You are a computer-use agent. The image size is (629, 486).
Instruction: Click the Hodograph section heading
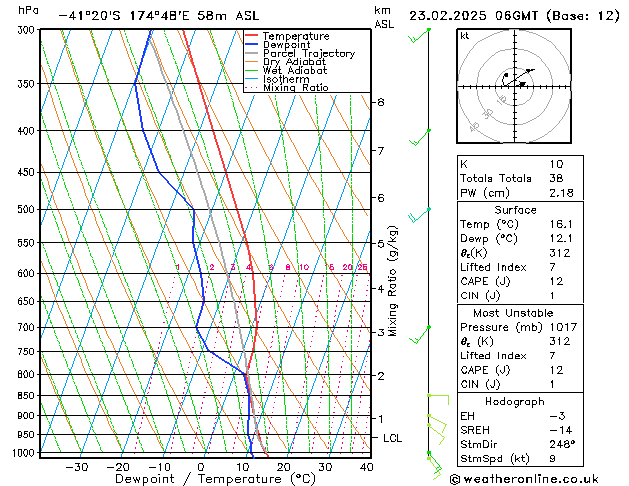515,402
